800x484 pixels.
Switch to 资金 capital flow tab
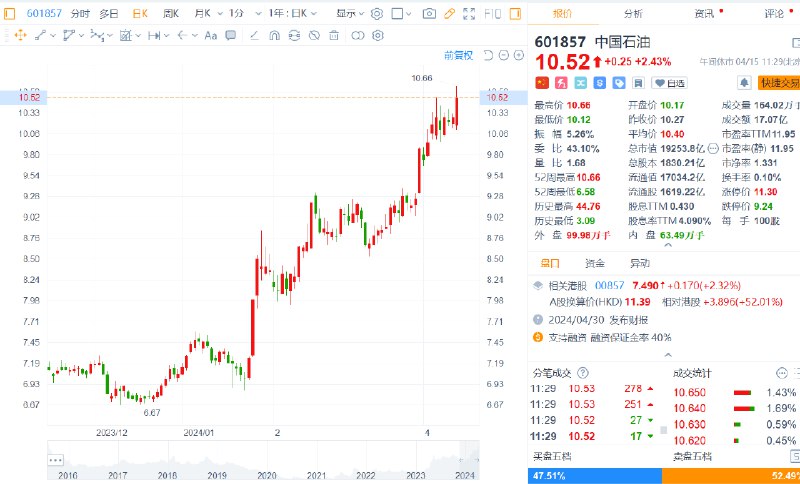click(595, 264)
